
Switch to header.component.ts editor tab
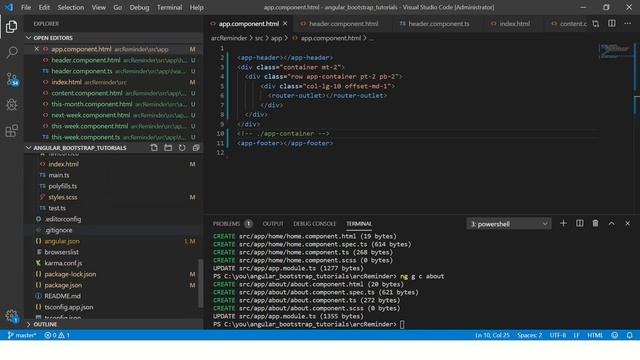(x=438, y=24)
